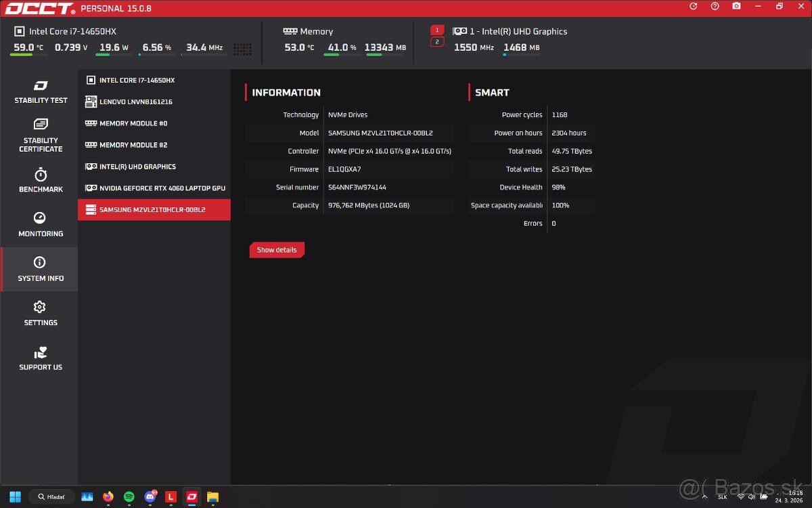
Task: Click the green CPU temperature bar
Action: pyautogui.click(x=20, y=56)
